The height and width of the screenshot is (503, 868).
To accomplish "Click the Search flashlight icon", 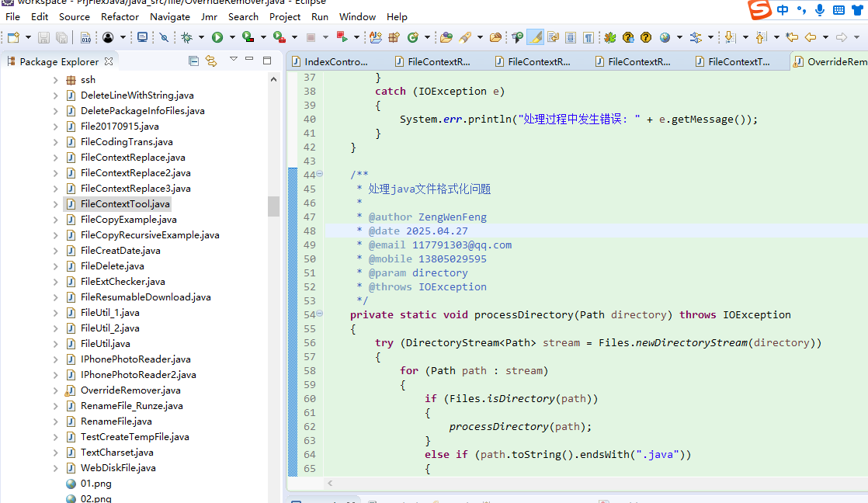I will pyautogui.click(x=465, y=37).
